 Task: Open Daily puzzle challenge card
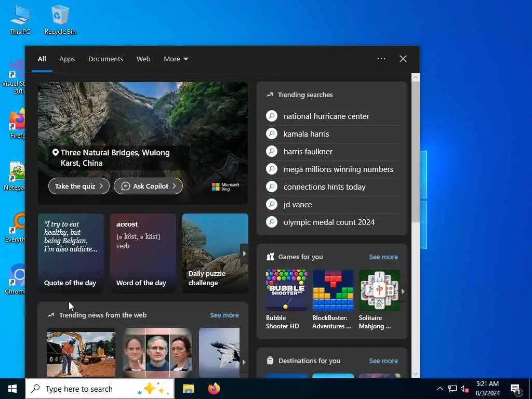[215, 253]
